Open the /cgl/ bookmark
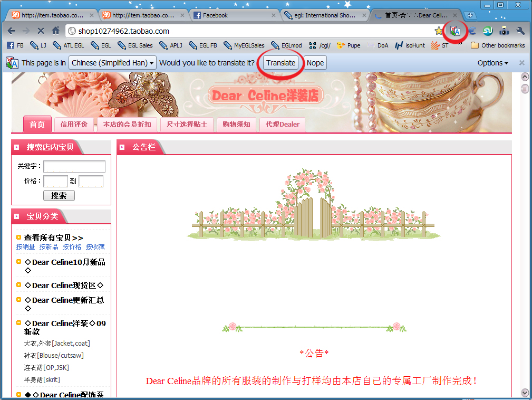Screen dimensions: 532x400 (320, 45)
